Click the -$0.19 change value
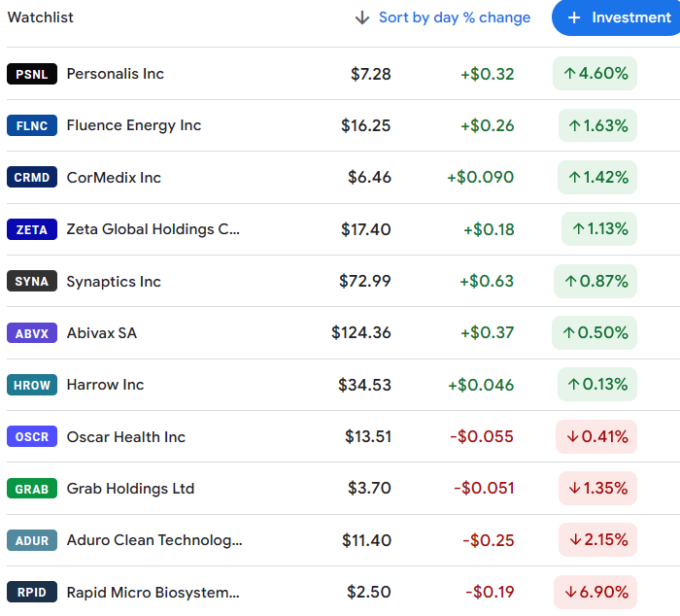 tap(490, 592)
